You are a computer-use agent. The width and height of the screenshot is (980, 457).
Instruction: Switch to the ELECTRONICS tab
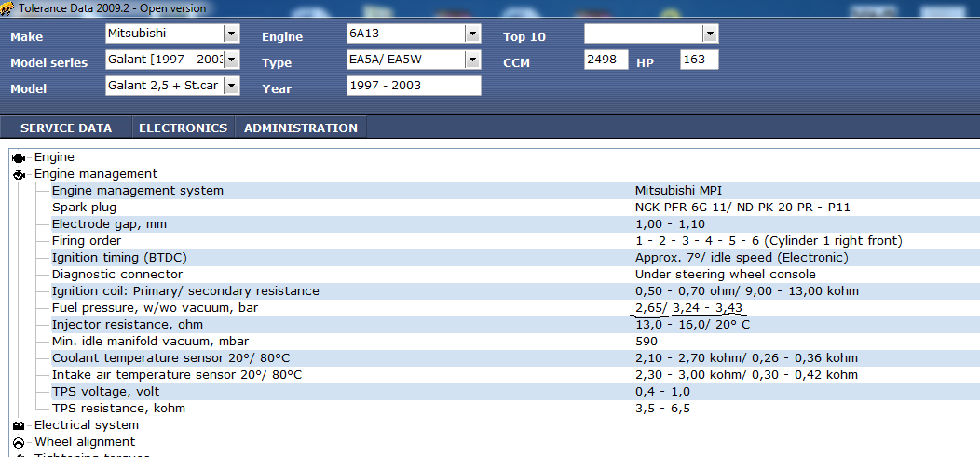pyautogui.click(x=184, y=128)
